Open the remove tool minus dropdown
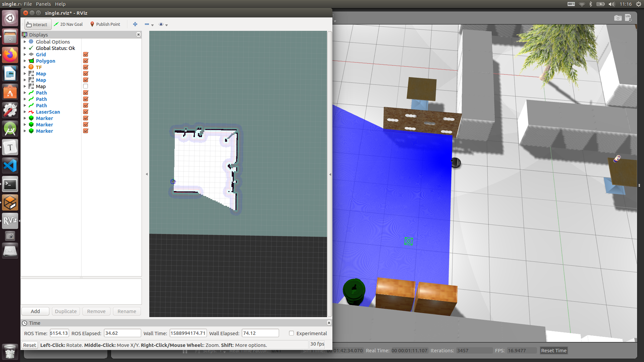Image resolution: width=644 pixels, height=362 pixels. (149, 24)
